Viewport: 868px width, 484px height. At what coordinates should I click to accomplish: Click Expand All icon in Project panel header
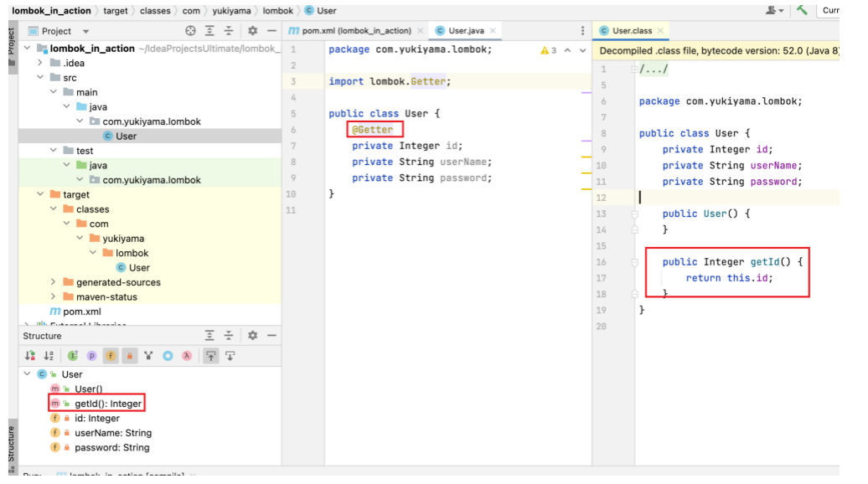(x=209, y=31)
